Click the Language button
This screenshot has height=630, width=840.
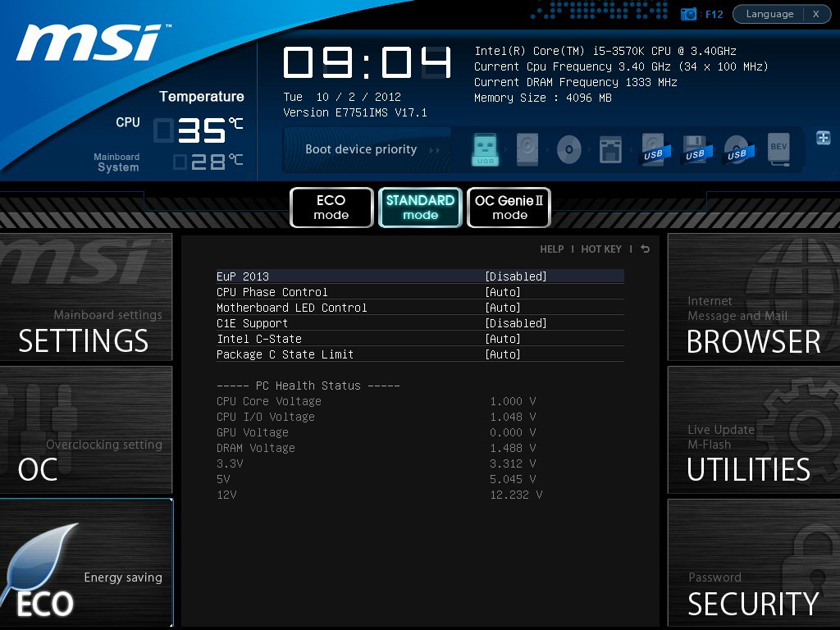[x=769, y=14]
